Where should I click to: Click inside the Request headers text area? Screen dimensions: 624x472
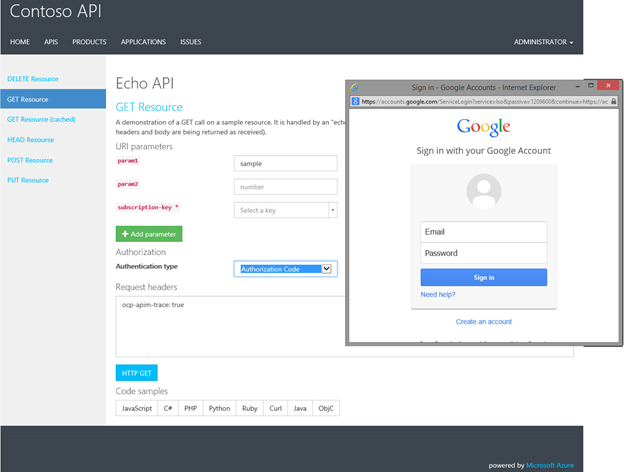[x=231, y=326]
